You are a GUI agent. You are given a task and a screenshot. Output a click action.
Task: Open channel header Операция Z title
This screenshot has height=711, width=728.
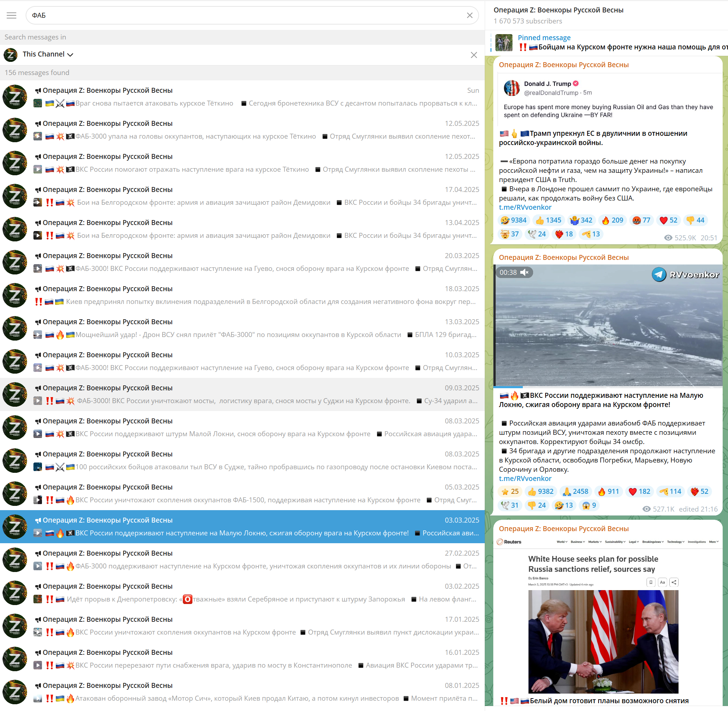click(558, 10)
